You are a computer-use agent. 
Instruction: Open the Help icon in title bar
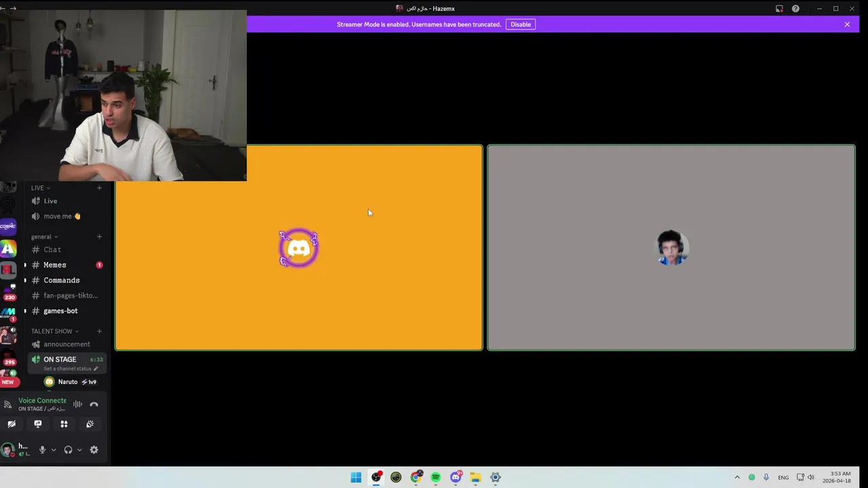(795, 9)
